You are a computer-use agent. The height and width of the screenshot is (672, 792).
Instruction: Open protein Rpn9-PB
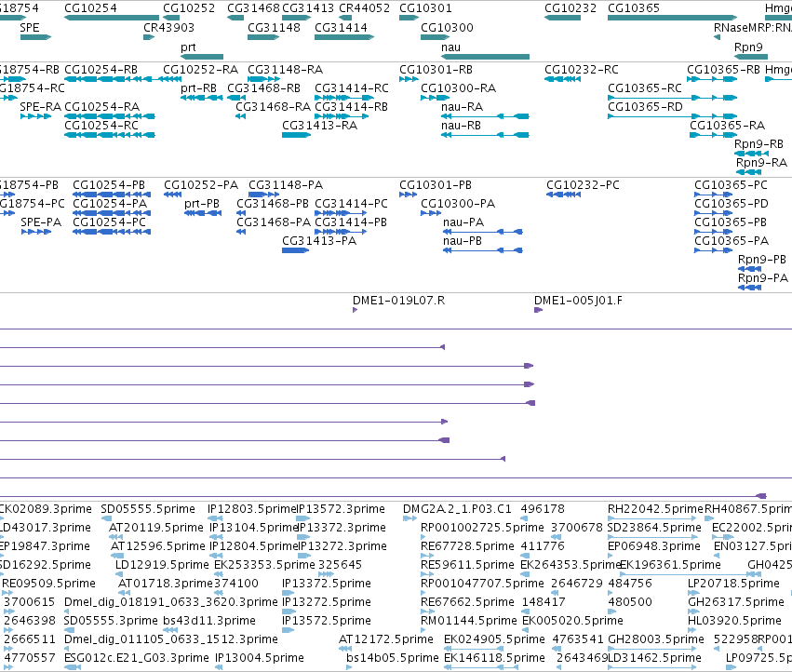click(x=762, y=260)
